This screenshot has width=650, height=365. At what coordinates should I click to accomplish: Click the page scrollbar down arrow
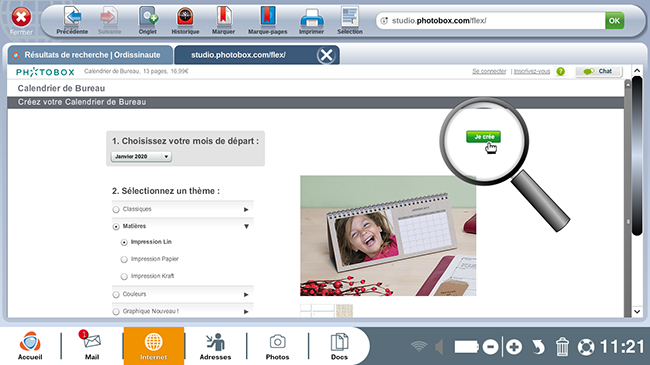[x=637, y=311]
